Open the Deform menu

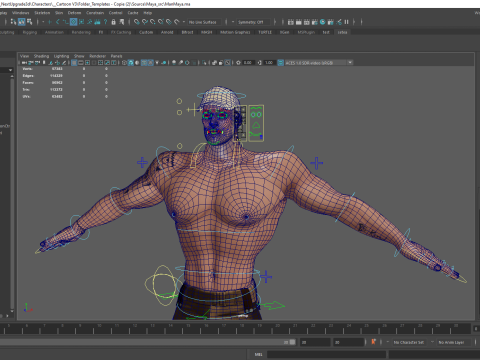point(74,13)
